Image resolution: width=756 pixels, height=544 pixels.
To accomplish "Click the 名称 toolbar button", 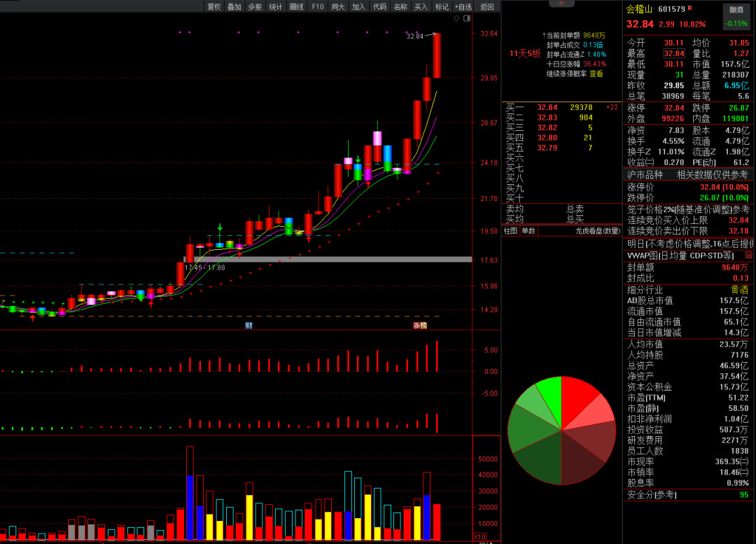I will 400,6.
